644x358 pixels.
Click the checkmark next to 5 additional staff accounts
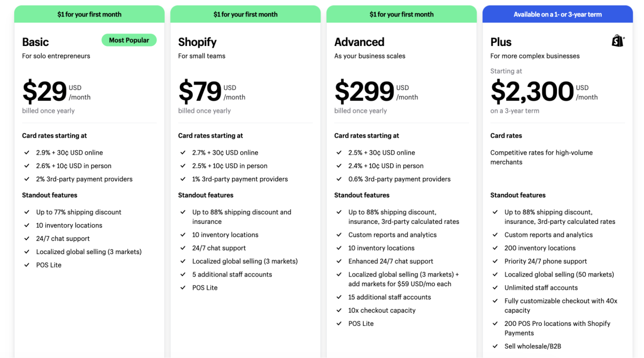click(x=183, y=274)
